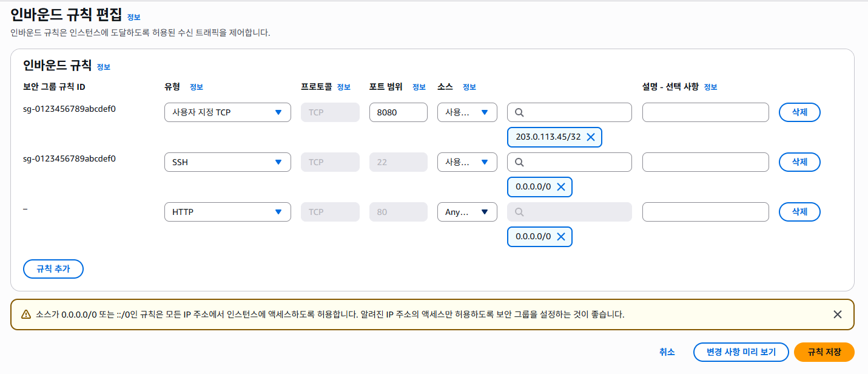868x374 pixels.
Task: Click the disabled port field showing 80
Action: pos(399,212)
